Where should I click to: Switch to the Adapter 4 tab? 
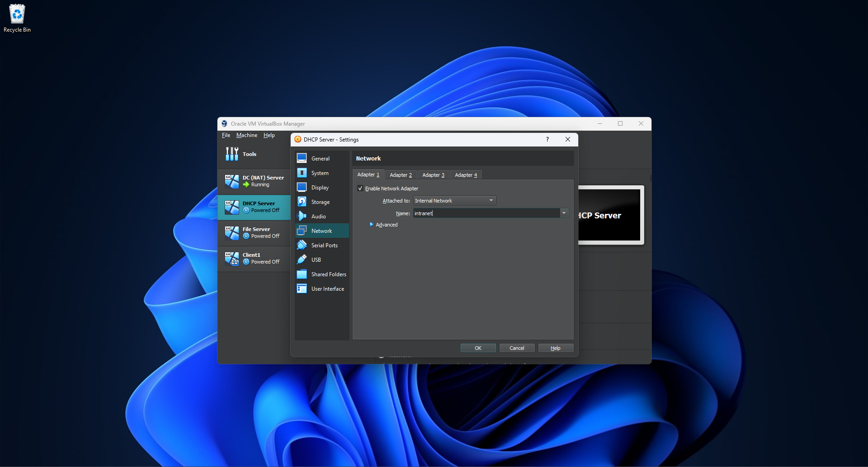click(466, 175)
